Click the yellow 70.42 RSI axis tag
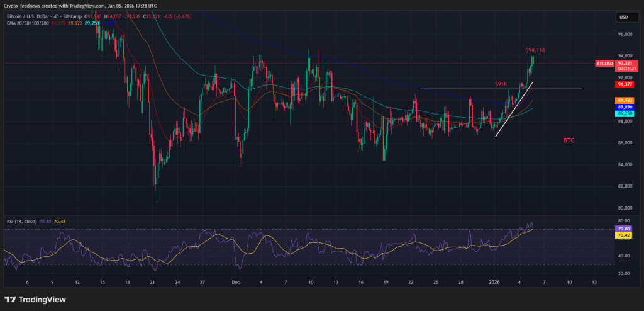The height and width of the screenshot is (311, 644). tap(624, 235)
